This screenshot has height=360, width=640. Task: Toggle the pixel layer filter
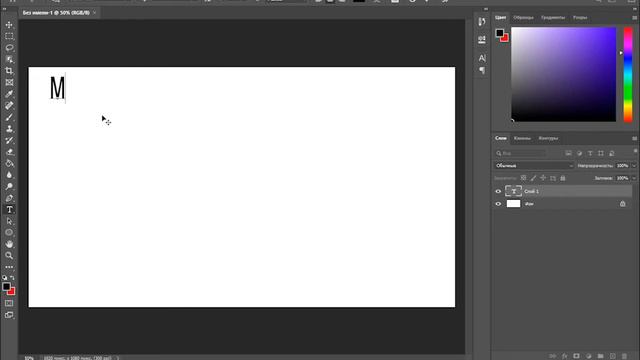(x=569, y=153)
